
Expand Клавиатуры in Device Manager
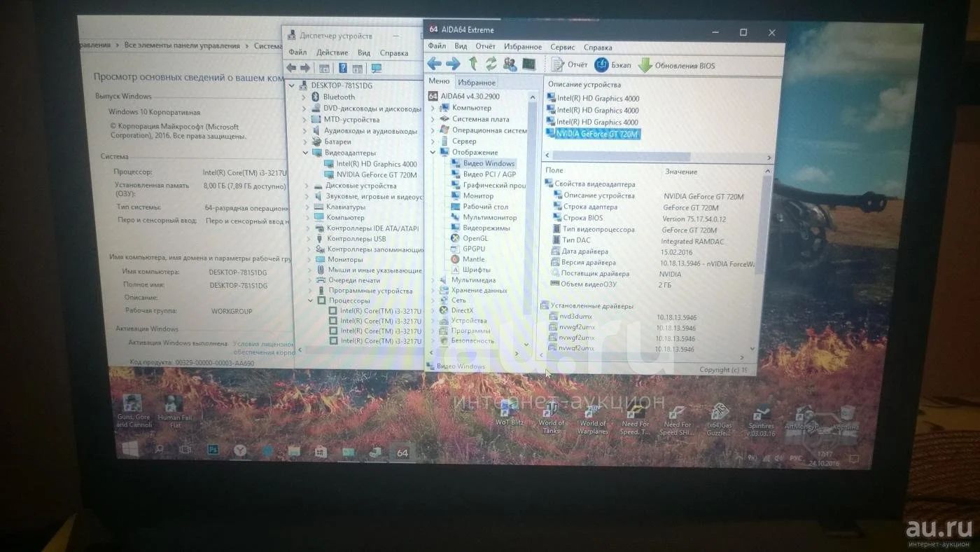coord(307,207)
